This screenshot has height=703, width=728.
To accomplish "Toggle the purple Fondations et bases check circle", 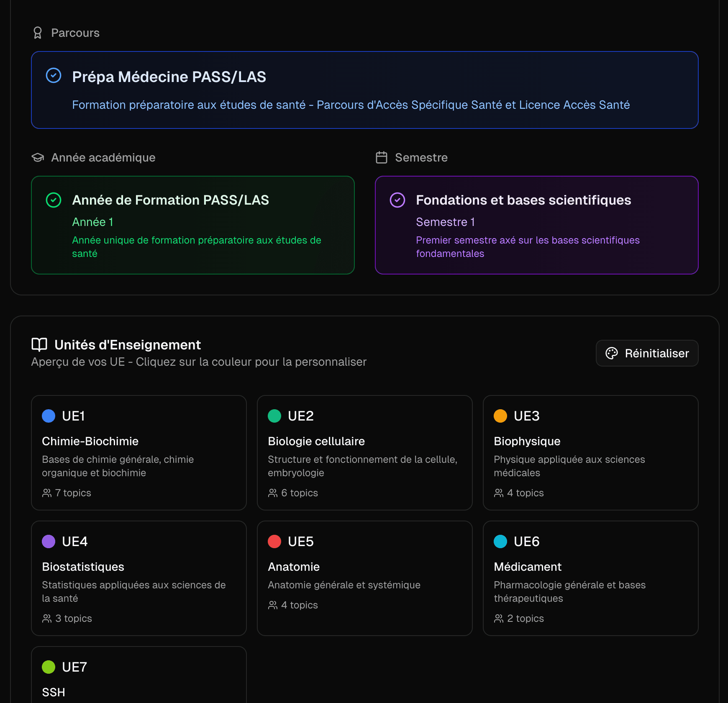I will [x=397, y=200].
